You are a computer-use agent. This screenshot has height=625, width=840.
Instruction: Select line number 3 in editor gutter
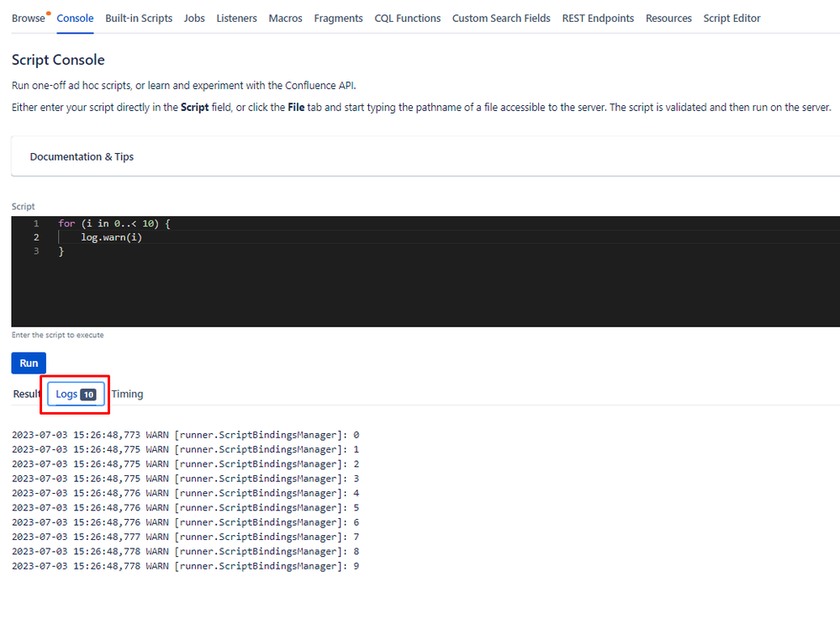point(36,251)
